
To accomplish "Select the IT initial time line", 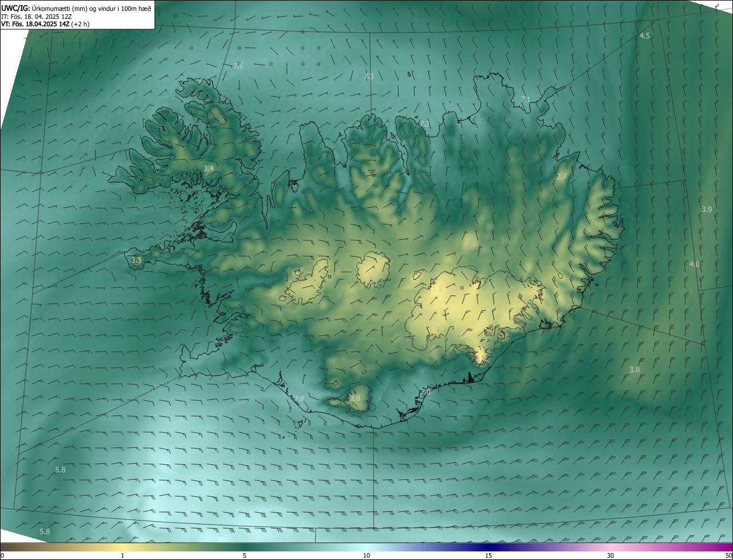I will [44, 17].
